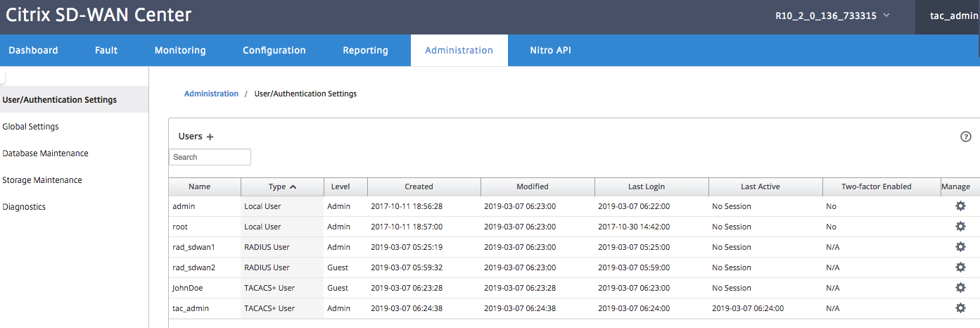Click the Administration breadcrumb link
Screen dimensions: 980x328
(211, 94)
